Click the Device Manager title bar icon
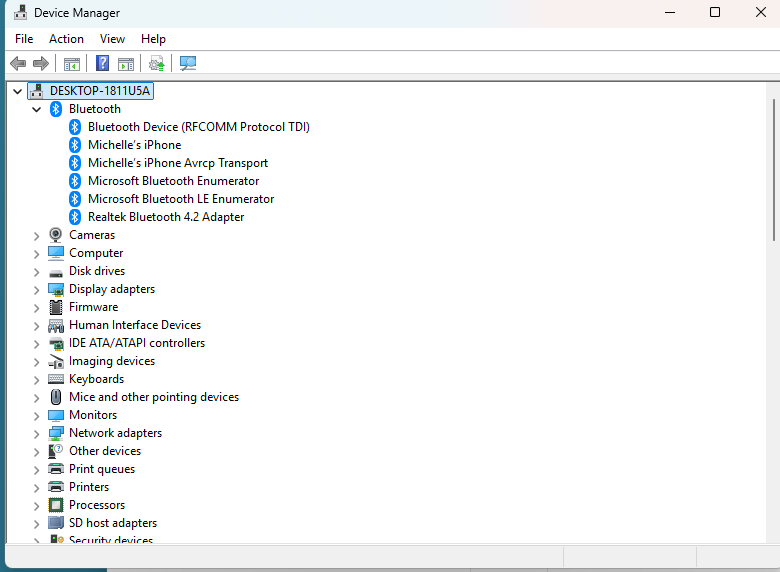The image size is (780, 572). point(20,12)
